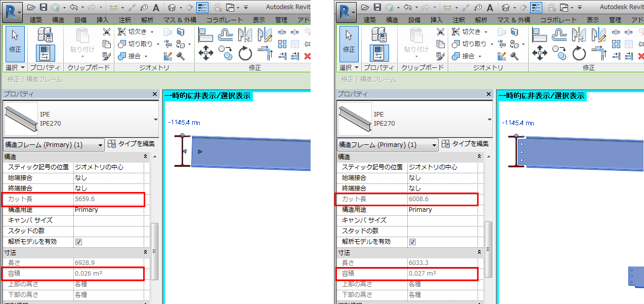Image resolution: width=644 pixels, height=304 pixels.
Task: Click タイプを編集 button in left window
Action: coord(132,144)
